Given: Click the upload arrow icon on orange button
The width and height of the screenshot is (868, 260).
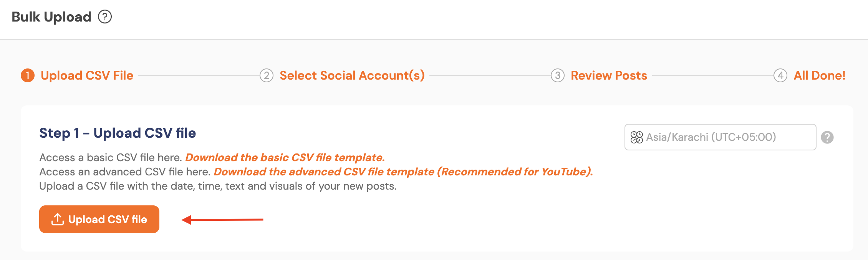Looking at the screenshot, I should click(x=58, y=219).
